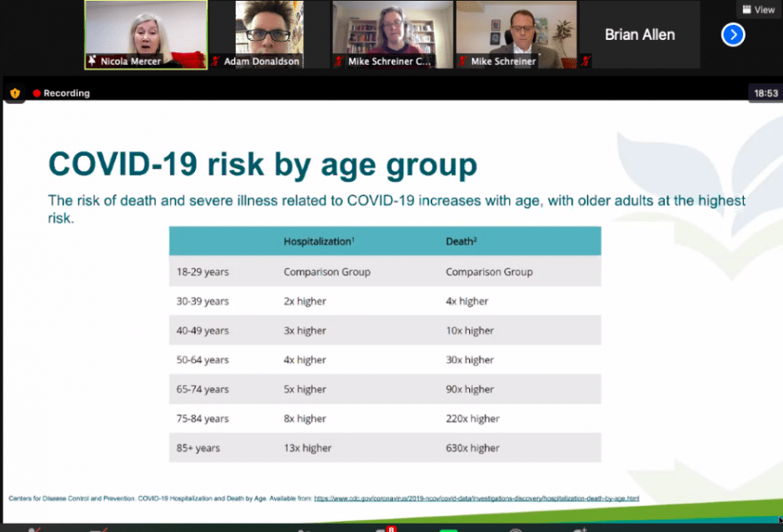Open the View layout options
783x532 pixels.
pos(757,9)
